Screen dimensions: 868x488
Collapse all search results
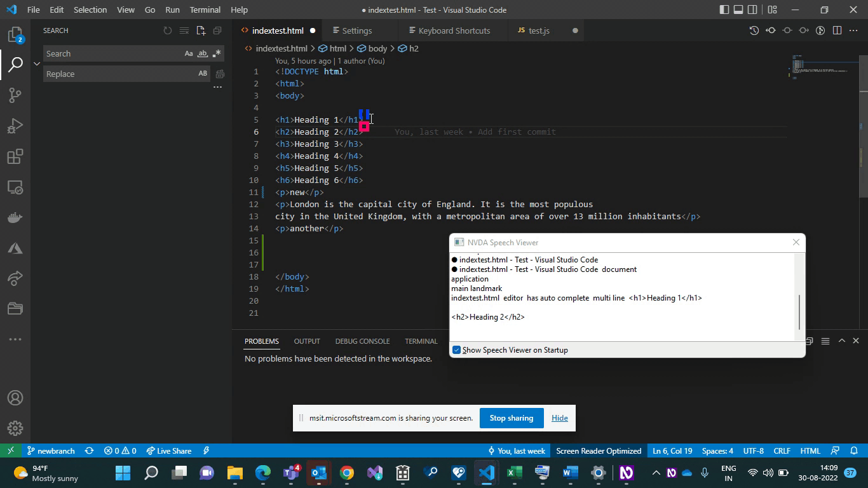point(217,30)
